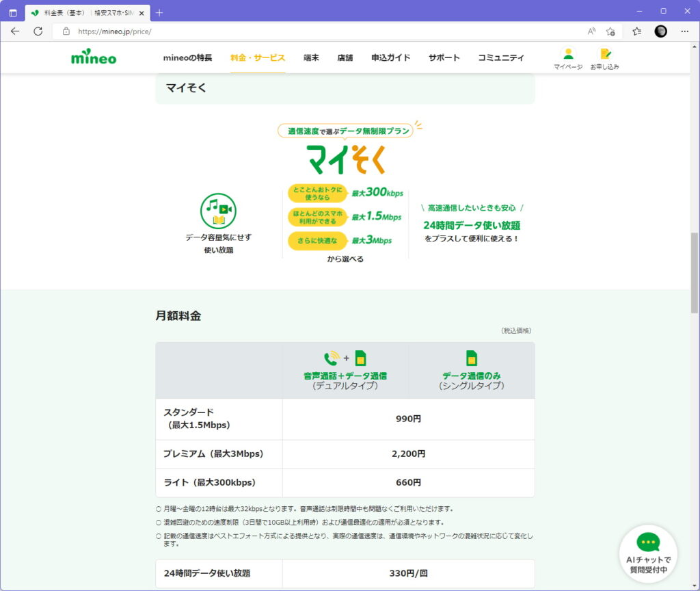Click the (税込価格) note

click(x=516, y=330)
